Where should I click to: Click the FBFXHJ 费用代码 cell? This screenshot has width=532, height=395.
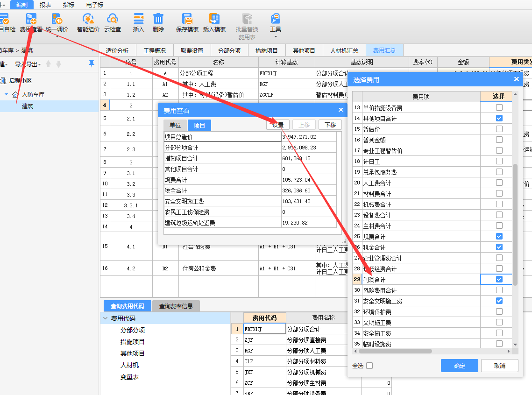point(265,329)
